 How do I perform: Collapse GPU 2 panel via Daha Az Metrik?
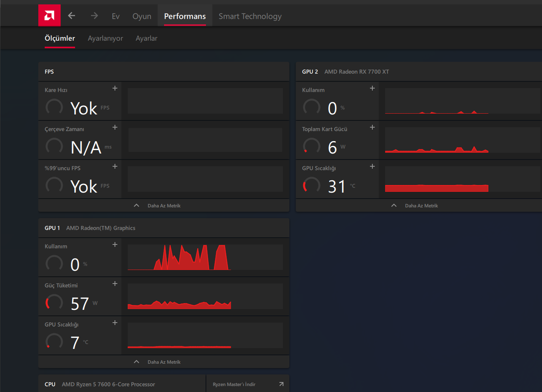click(419, 205)
